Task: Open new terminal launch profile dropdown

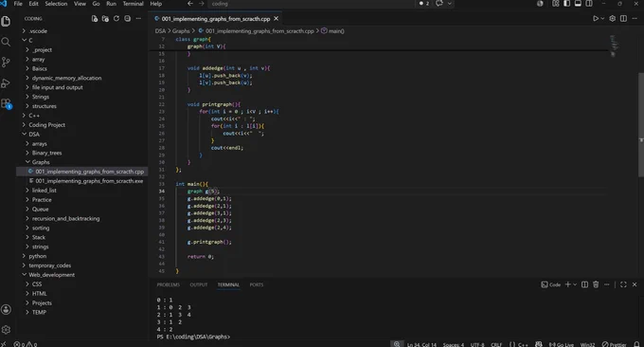Action: (575, 284)
